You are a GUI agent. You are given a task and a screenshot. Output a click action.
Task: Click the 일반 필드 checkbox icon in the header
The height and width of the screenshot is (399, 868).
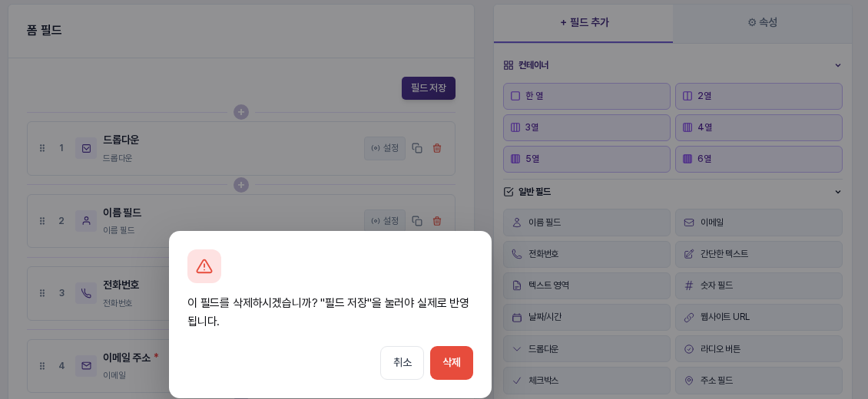pos(509,192)
